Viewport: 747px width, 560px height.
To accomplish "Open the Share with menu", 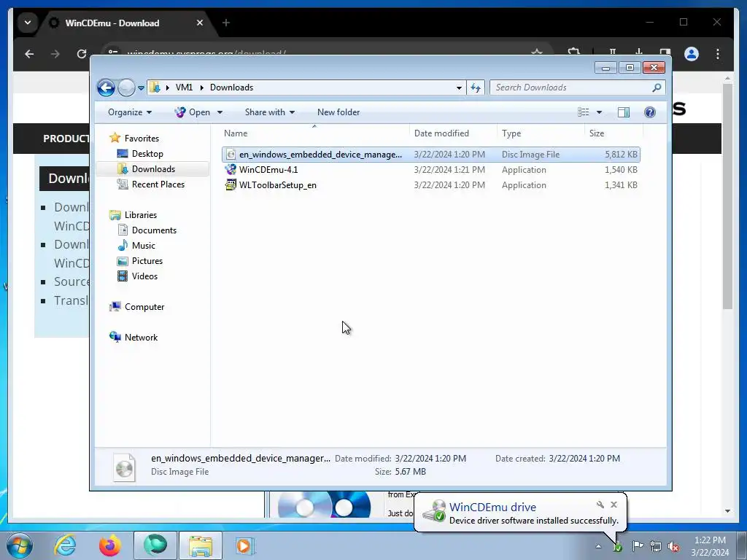I will pyautogui.click(x=270, y=112).
